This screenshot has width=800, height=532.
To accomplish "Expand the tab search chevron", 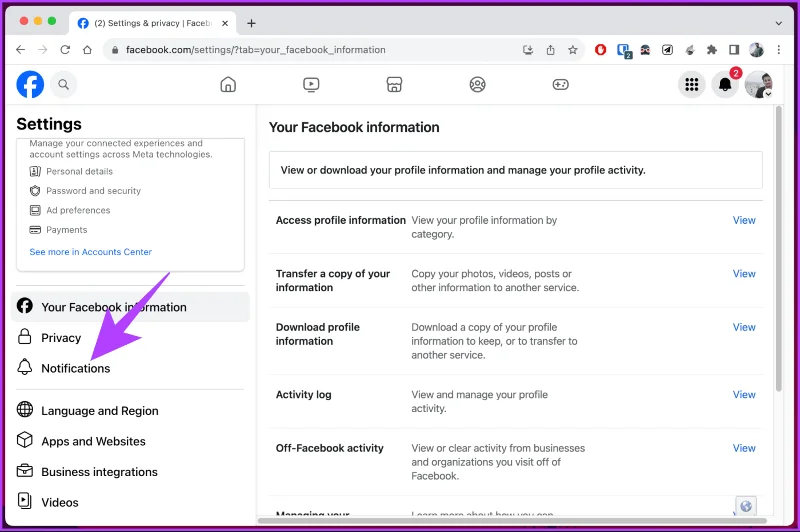I will [x=779, y=23].
